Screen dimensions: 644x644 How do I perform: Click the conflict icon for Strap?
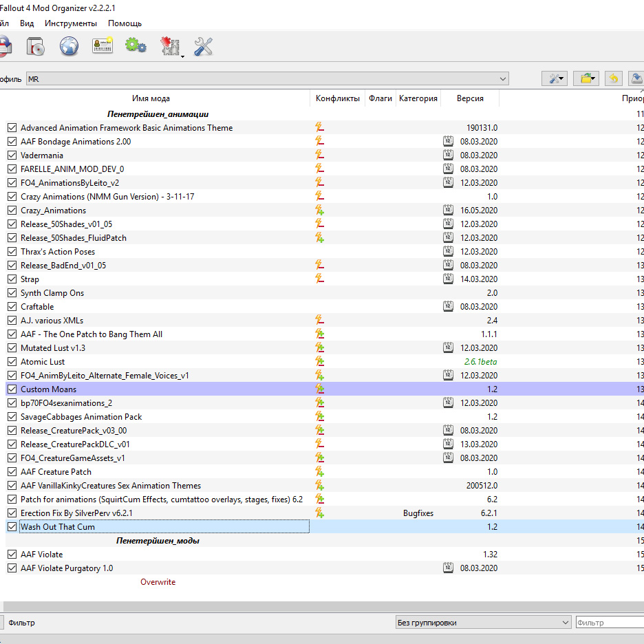click(319, 279)
